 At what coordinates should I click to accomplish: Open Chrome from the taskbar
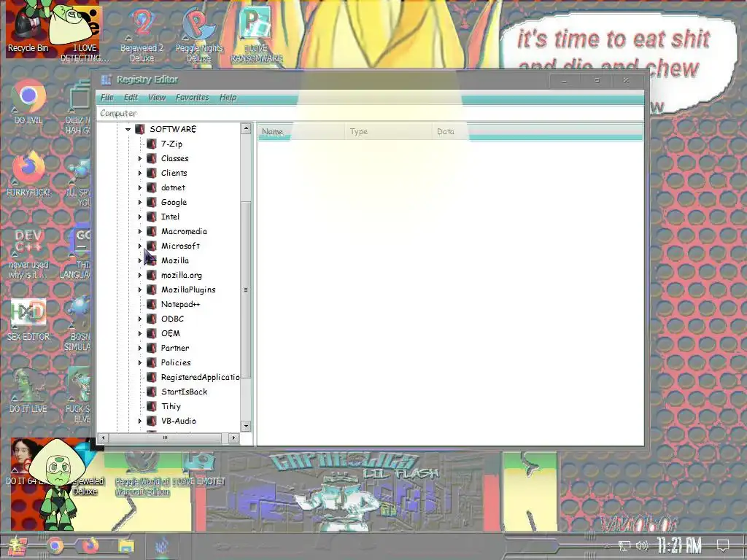pos(55,546)
